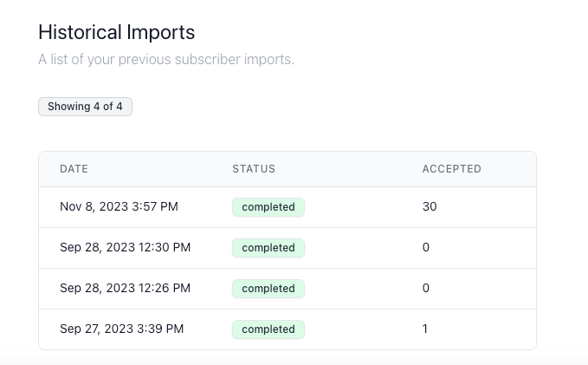Click the Historical Imports heading

116,32
